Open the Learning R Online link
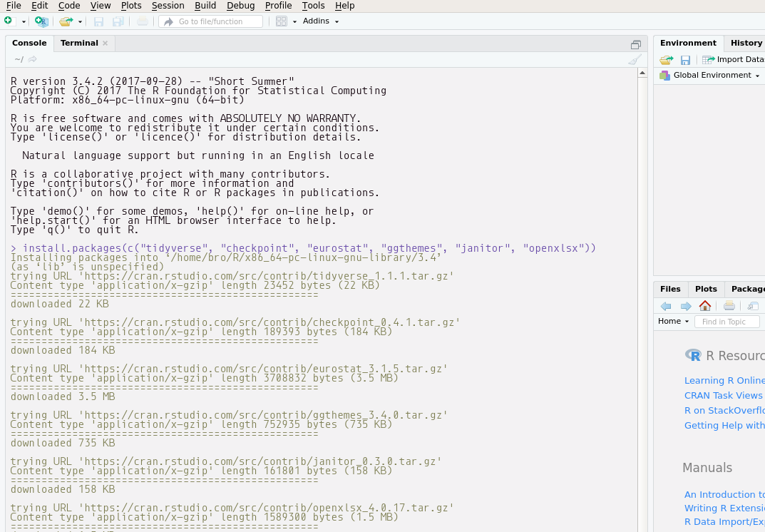The height and width of the screenshot is (532, 765). [x=724, y=381]
